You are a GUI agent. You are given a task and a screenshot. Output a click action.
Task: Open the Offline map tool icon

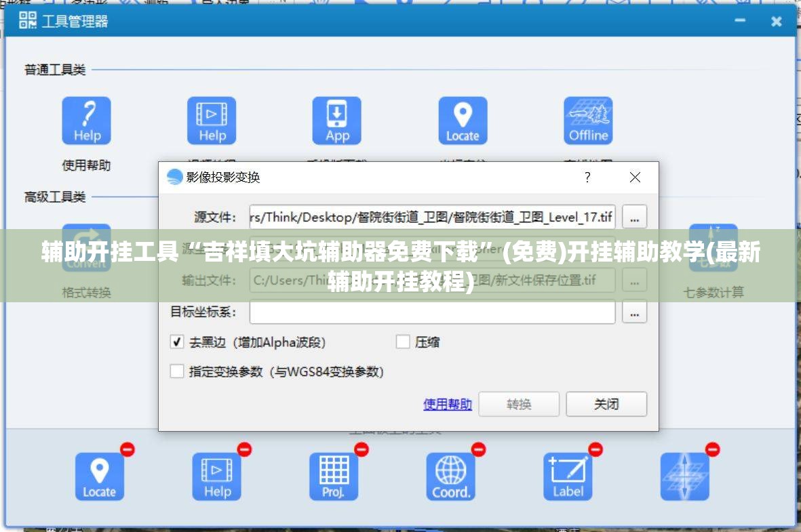[x=588, y=121]
